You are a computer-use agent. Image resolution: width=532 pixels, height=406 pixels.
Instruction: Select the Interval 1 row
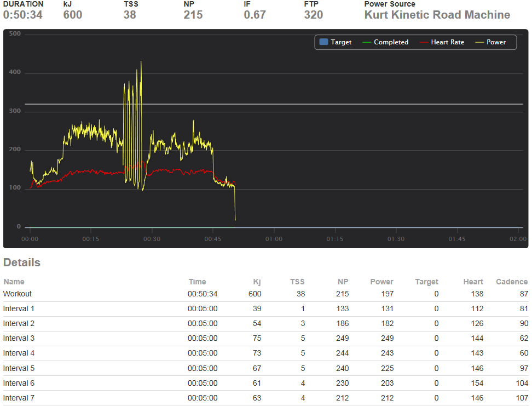tap(265, 309)
